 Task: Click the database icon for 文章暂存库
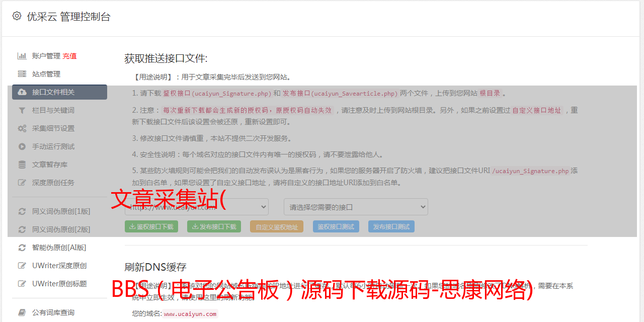pos(22,165)
